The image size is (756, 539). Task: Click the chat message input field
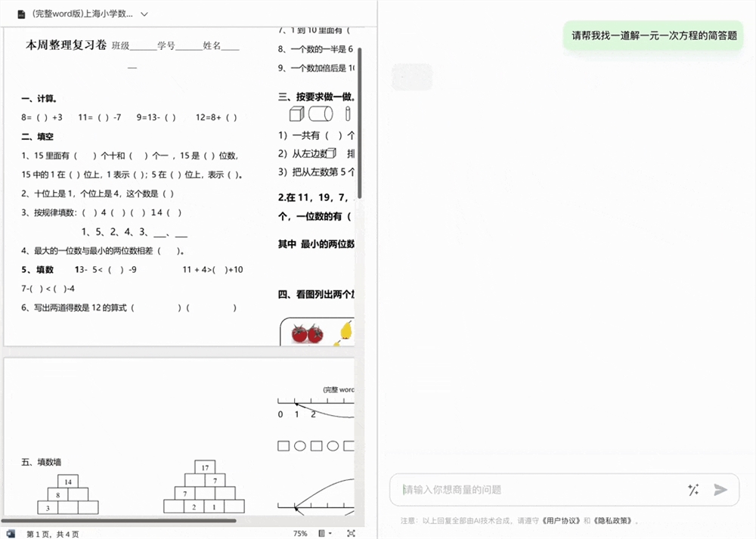coord(529,490)
